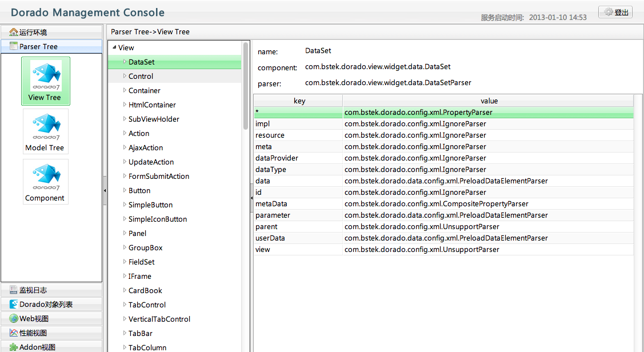This screenshot has height=352, width=644.
Task: Select the metaData row in table
Action: pyautogui.click(x=271, y=204)
